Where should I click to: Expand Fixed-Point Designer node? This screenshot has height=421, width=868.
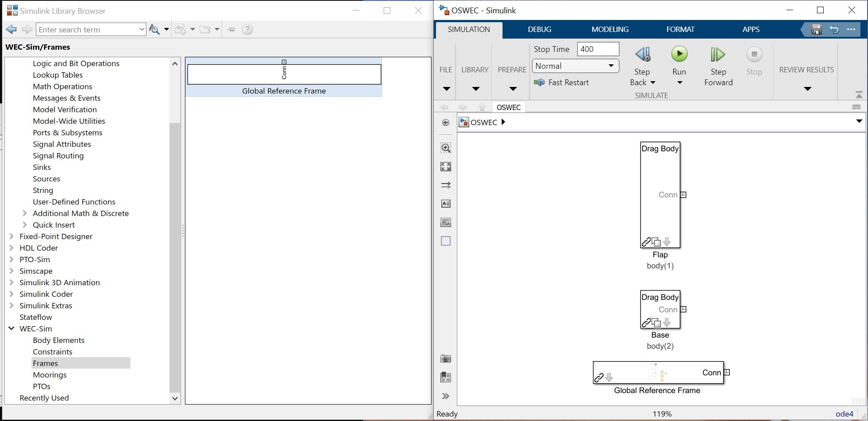tap(12, 236)
